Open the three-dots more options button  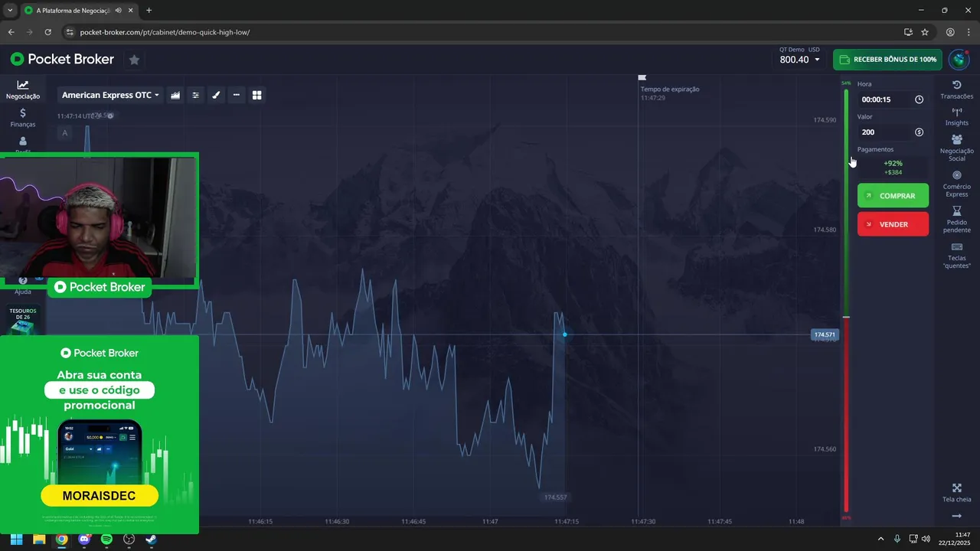pos(237,95)
